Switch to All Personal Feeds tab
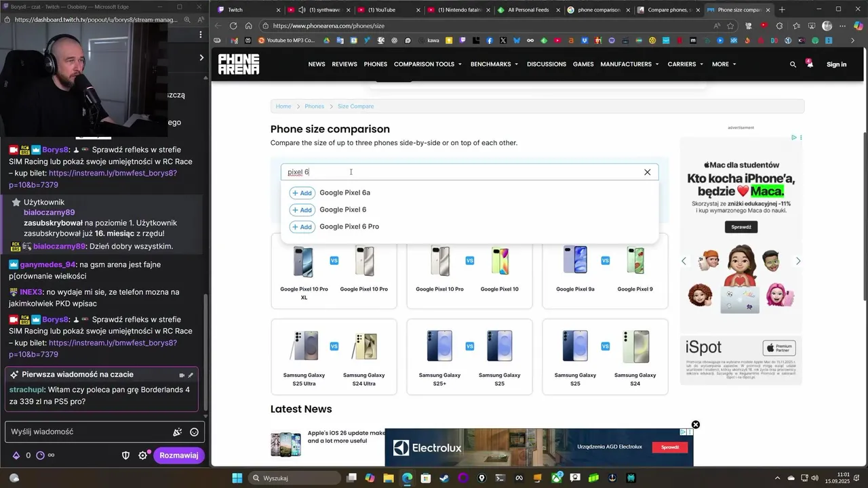 pyautogui.click(x=528, y=10)
